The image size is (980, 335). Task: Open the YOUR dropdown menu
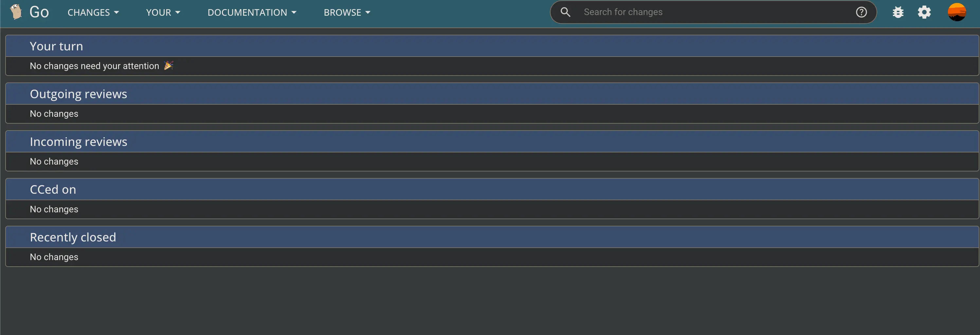pyautogui.click(x=162, y=12)
